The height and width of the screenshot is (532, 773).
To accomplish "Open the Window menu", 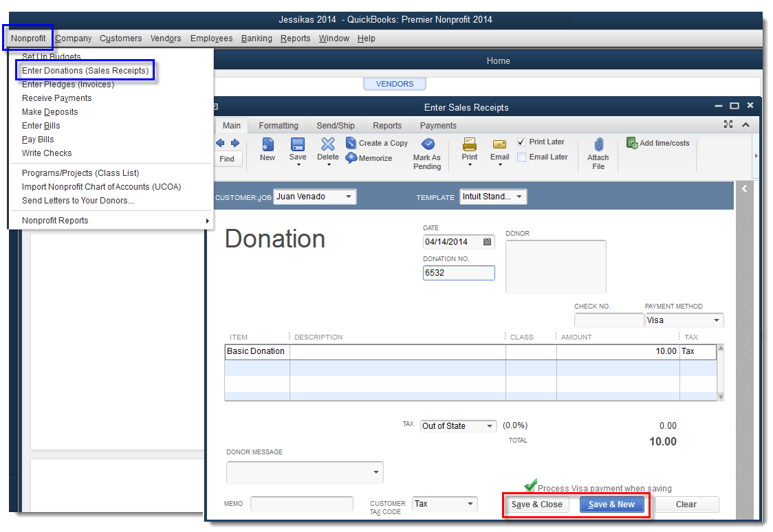I will (334, 38).
